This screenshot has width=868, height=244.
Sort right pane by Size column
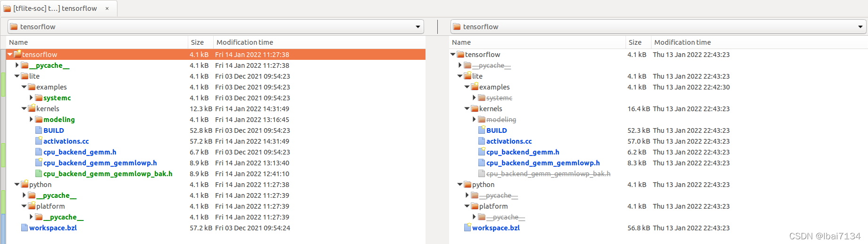(638, 42)
